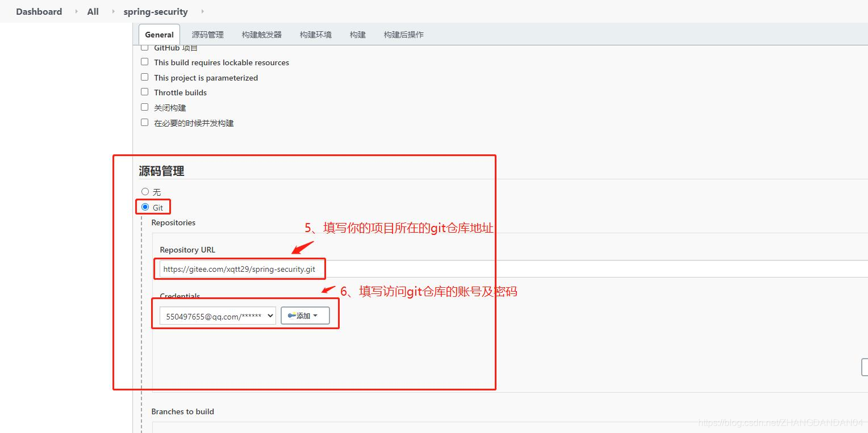
Task: Open the Dashboard breadcrumb link
Action: [x=39, y=11]
